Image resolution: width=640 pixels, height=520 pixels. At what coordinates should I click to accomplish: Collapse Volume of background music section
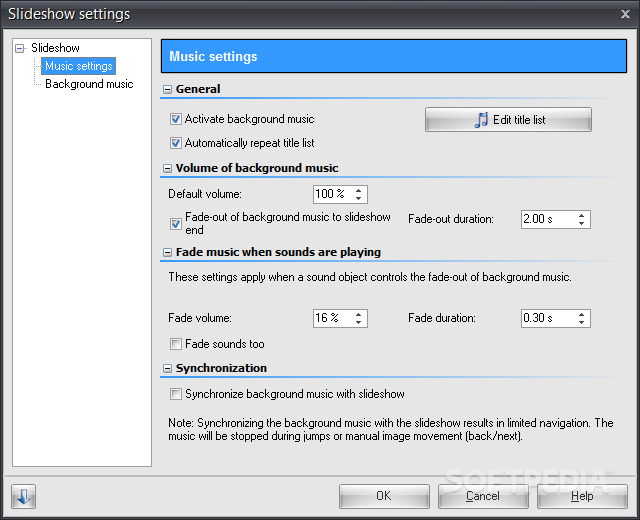[167, 168]
